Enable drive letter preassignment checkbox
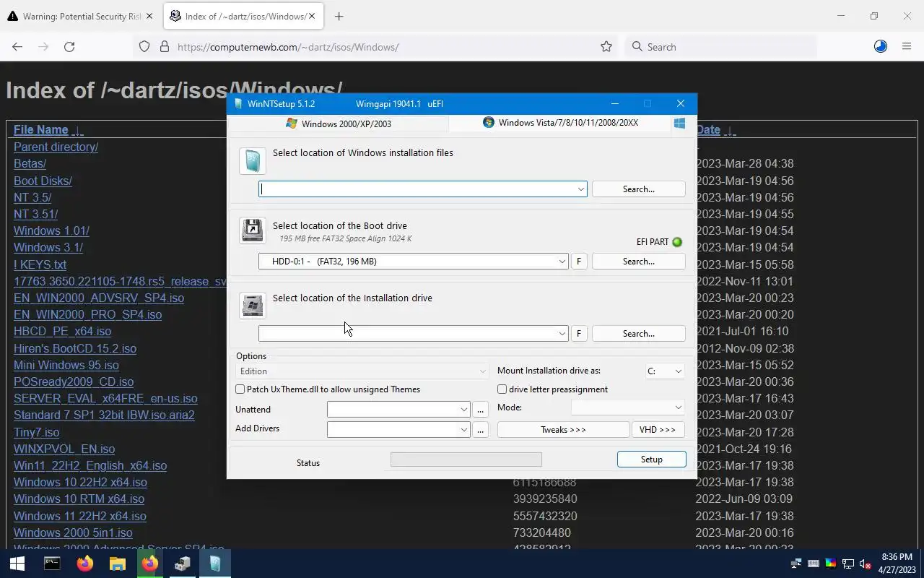The image size is (924, 578). (x=502, y=389)
